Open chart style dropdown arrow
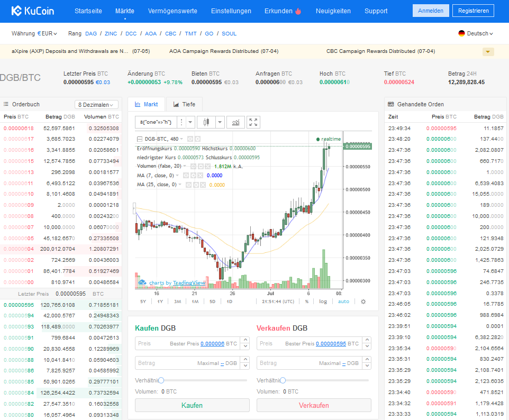 click(x=220, y=122)
